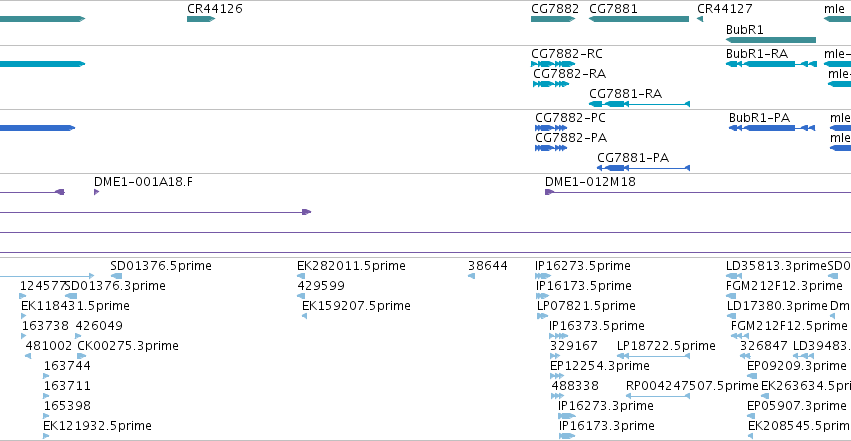This screenshot has height=441, width=851.
Task: Click EST IP16173.3prime
Action: pyautogui.click(x=567, y=436)
